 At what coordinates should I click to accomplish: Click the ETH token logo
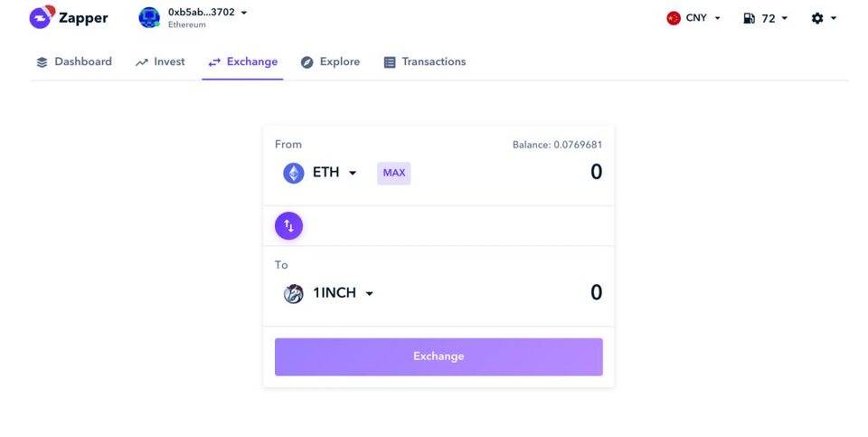click(294, 173)
